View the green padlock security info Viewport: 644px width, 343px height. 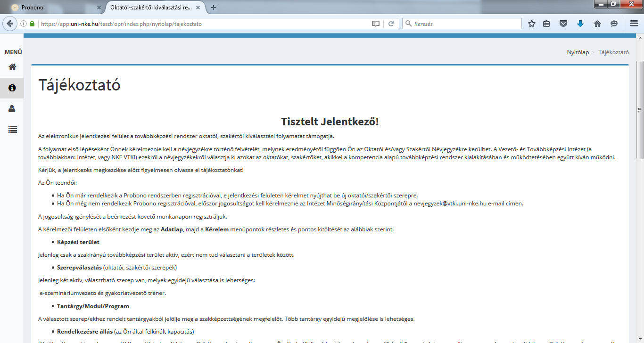[x=32, y=24]
